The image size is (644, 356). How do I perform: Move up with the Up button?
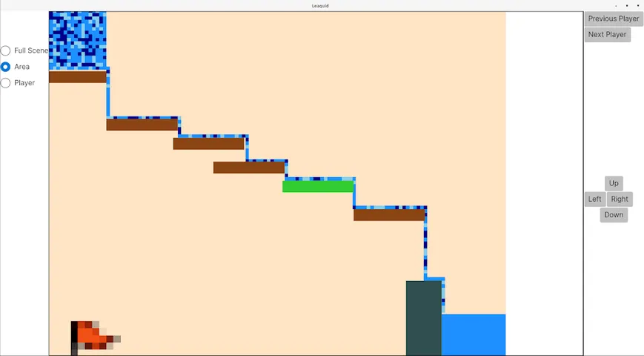pos(614,183)
